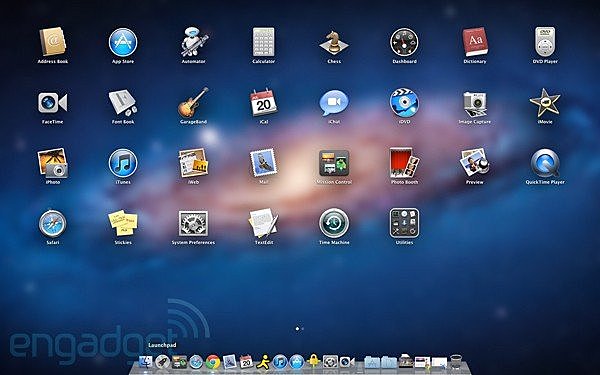Launch FaceTime from the Launchpad grid
This screenshot has width=600, height=375.
click(53, 103)
